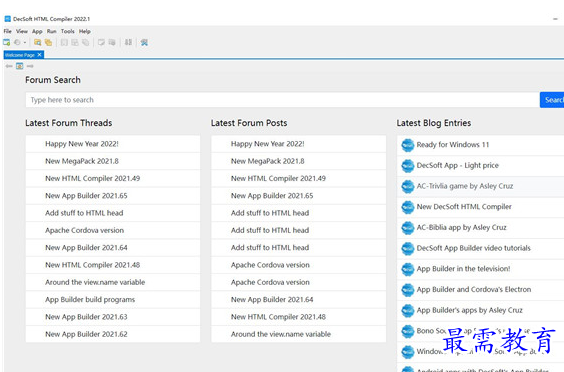Open New App Builder 2021.65 forum post
The image size is (564, 372).
pos(299,196)
